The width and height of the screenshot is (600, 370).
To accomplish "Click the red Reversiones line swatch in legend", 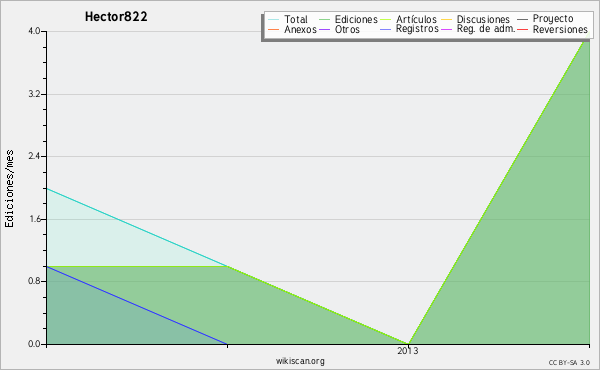I will (522, 29).
